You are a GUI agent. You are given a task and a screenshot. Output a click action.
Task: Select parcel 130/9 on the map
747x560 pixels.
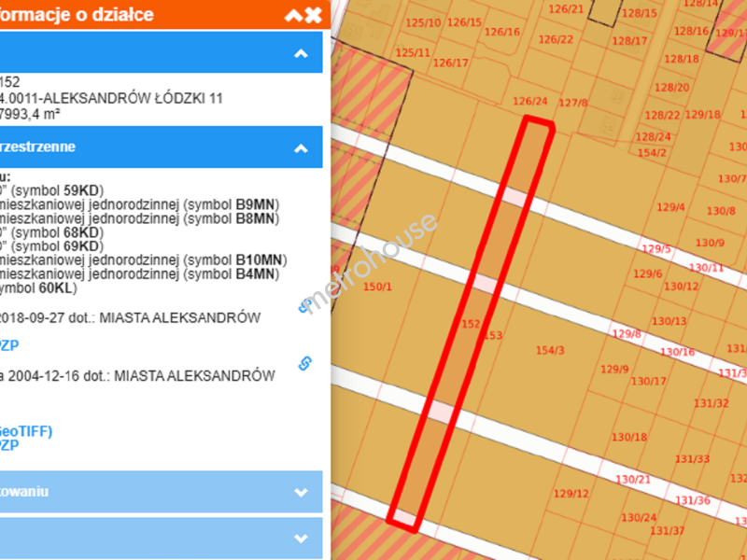click(710, 243)
